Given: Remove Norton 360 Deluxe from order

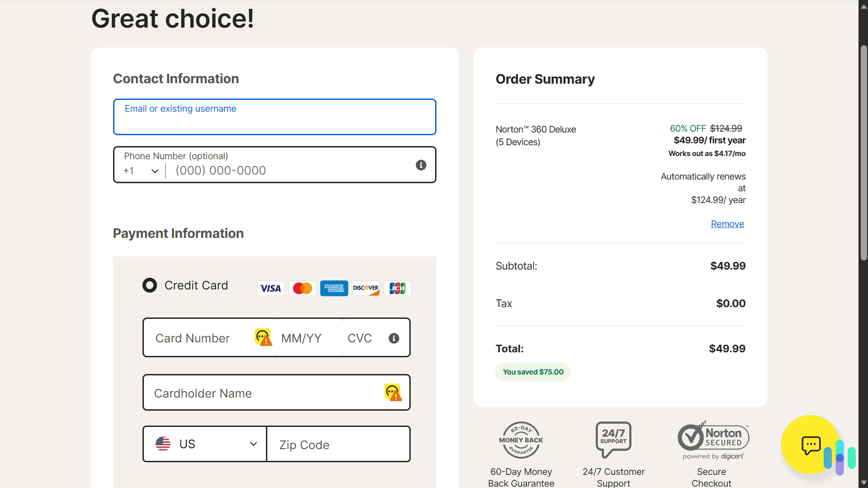Looking at the screenshot, I should [727, 224].
